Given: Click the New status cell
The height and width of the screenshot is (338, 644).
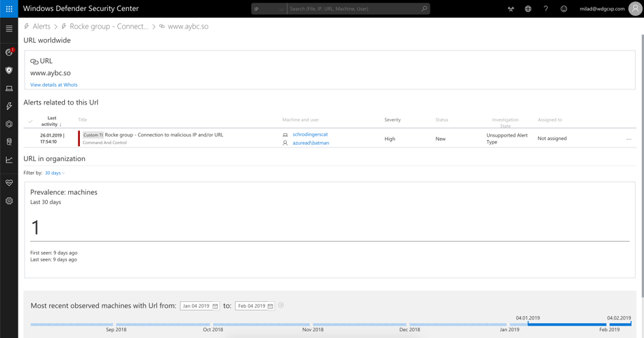Looking at the screenshot, I should point(440,139).
